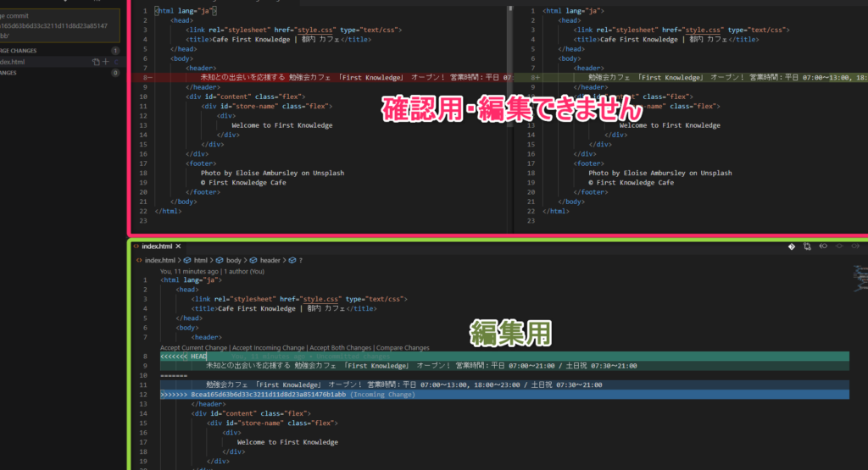Click the conflict status letter C next to index.html
This screenshot has height=470, width=868.
click(x=116, y=62)
